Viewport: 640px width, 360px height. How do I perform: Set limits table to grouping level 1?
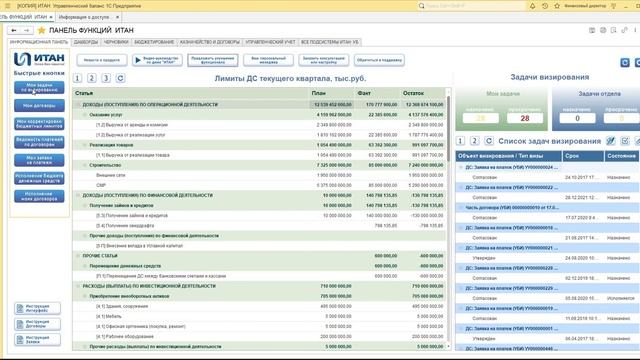point(78,78)
